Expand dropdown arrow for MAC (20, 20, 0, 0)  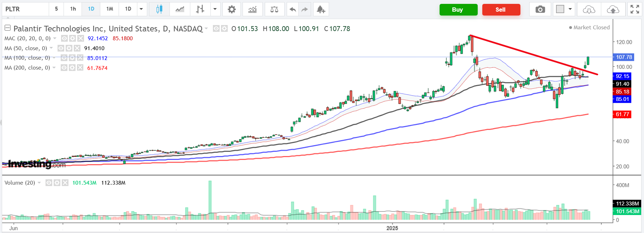click(55, 38)
